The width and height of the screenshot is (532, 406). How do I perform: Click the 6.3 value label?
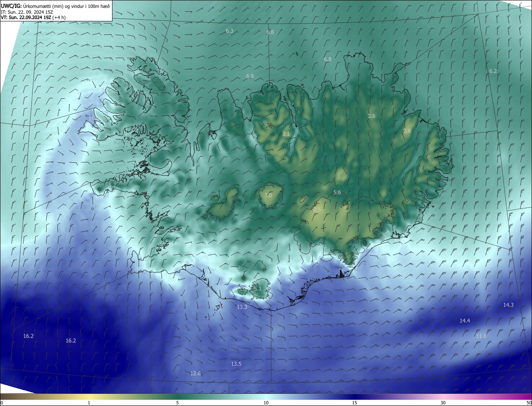click(x=229, y=31)
